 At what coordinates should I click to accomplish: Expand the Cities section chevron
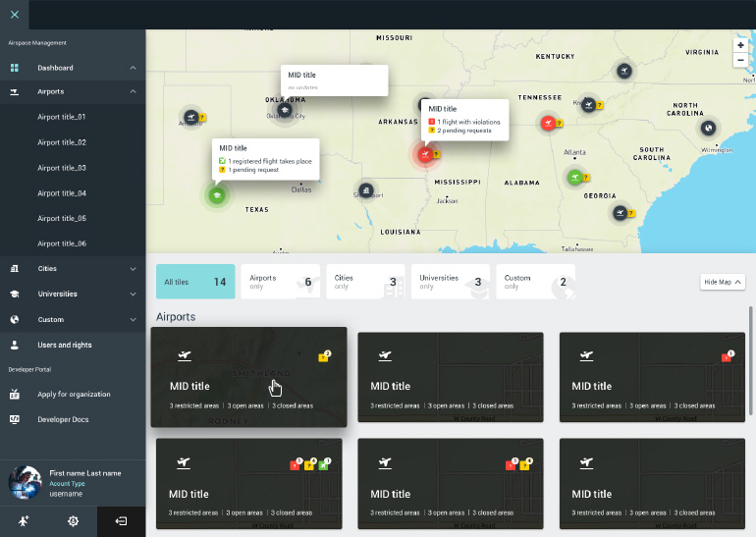(x=134, y=269)
